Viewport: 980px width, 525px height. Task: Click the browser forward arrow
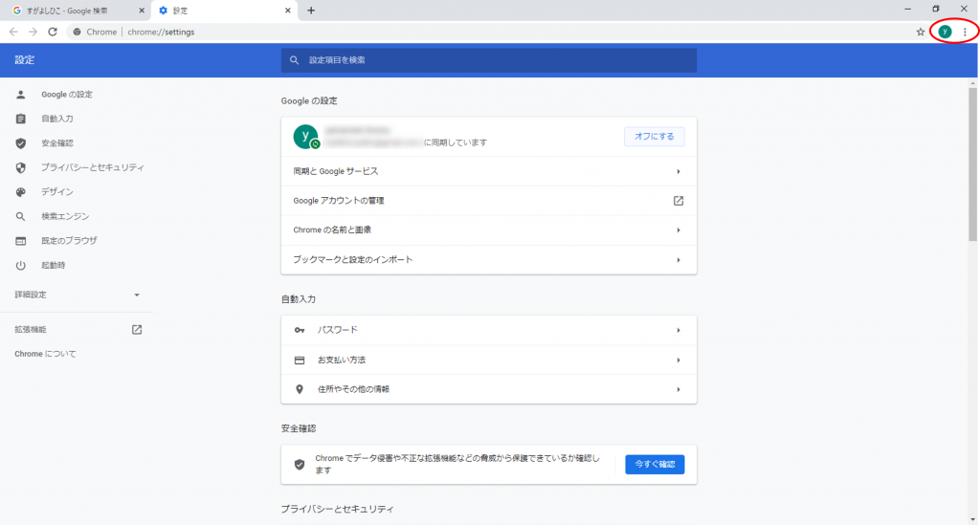[x=33, y=32]
